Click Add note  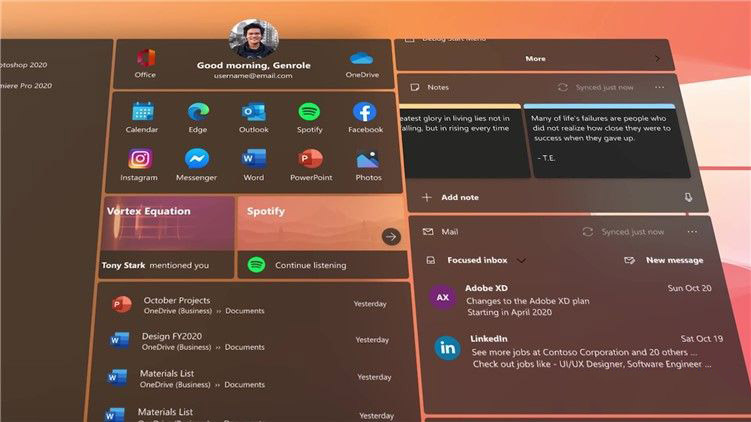click(x=460, y=197)
